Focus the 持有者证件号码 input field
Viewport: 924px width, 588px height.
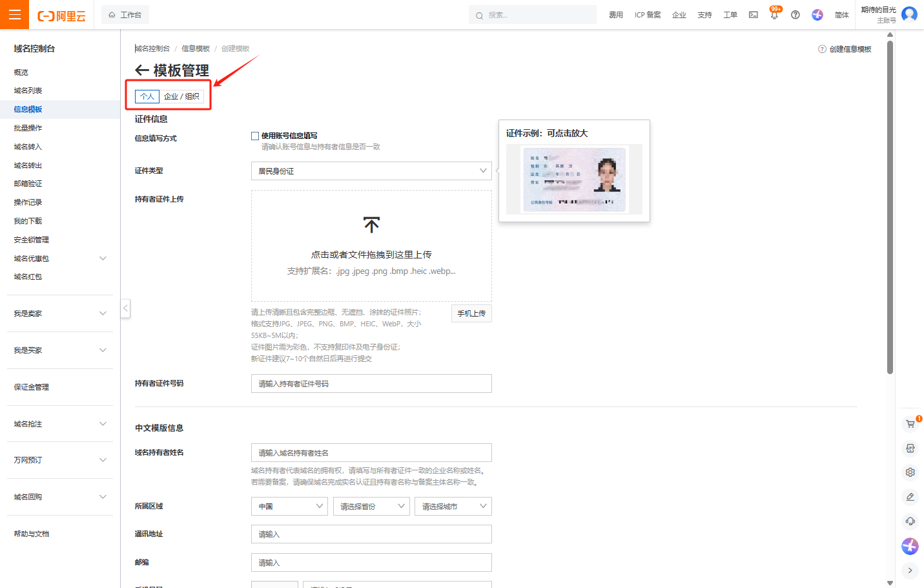(x=371, y=383)
